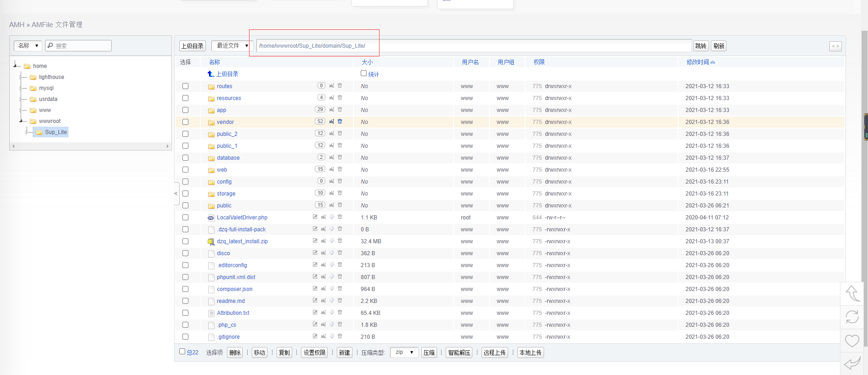Open the zip compression type dropdown
The image size is (868, 375).
click(x=404, y=353)
